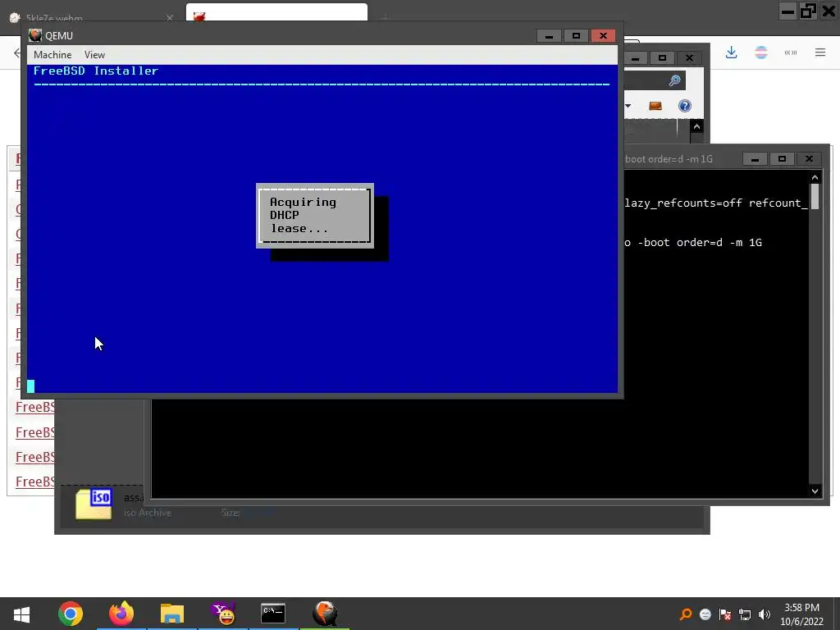This screenshot has width=840, height=630.
Task: Select the iso archive file icon
Action: (x=94, y=504)
